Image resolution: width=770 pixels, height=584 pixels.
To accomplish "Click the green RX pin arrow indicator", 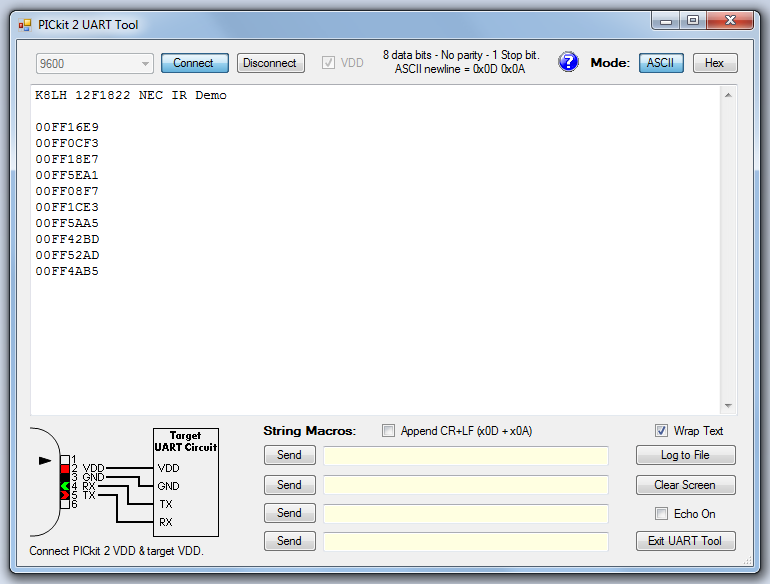I will point(66,486).
